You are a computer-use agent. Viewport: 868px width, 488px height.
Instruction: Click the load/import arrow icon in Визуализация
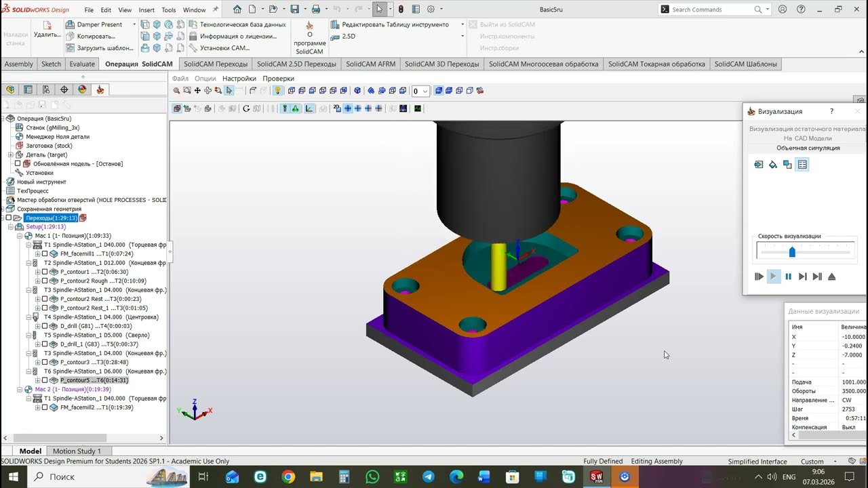[759, 164]
